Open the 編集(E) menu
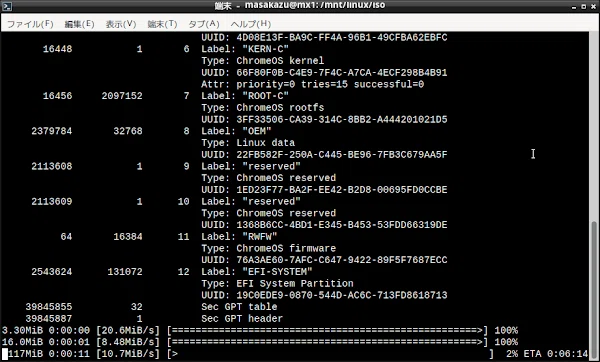The height and width of the screenshot is (362, 600). [x=79, y=24]
